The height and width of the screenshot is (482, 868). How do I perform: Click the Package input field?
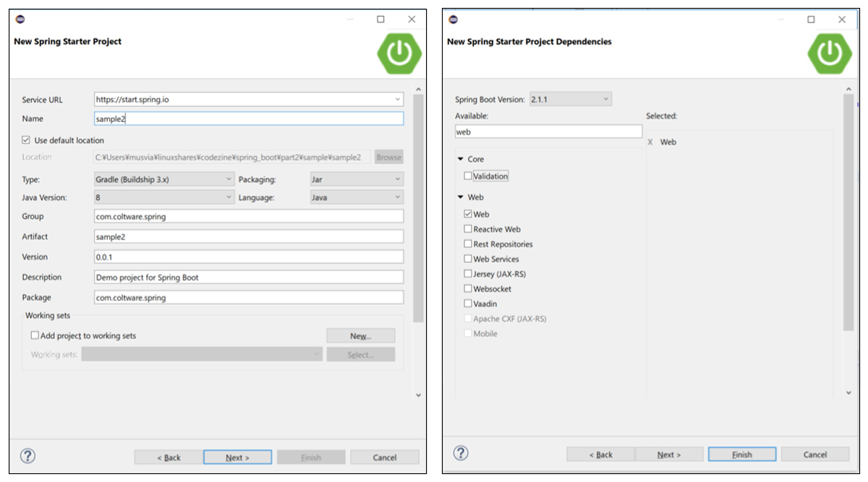click(249, 297)
